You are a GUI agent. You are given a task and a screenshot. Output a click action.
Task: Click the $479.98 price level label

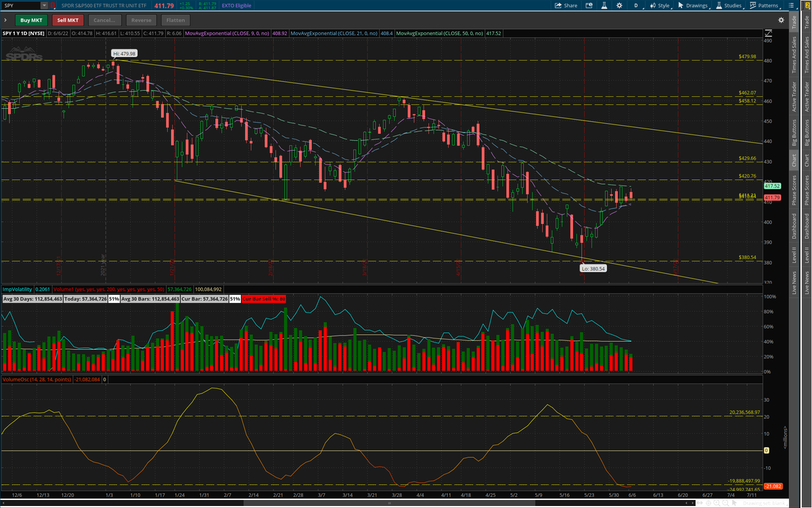[747, 57]
